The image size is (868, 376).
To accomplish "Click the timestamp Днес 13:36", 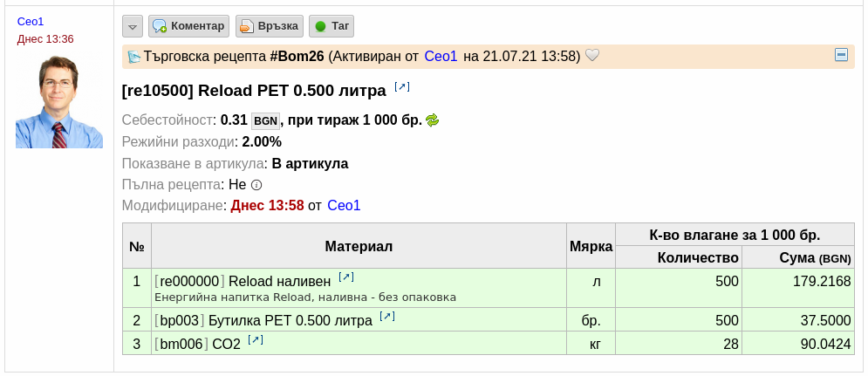I will coord(45,39).
